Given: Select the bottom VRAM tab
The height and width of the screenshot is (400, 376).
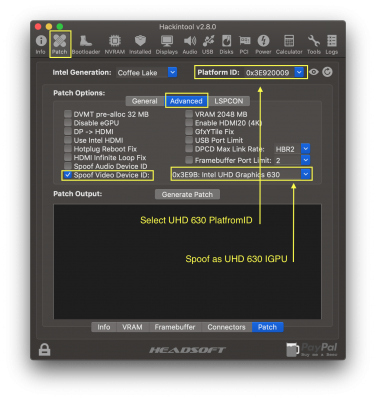Looking at the screenshot, I should click(x=132, y=327).
